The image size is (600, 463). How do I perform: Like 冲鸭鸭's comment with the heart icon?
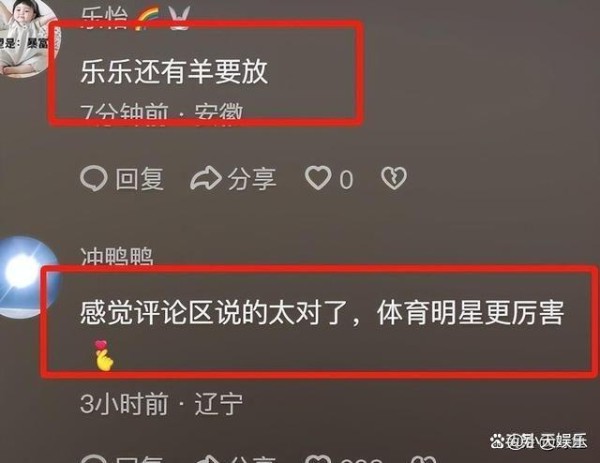318,459
